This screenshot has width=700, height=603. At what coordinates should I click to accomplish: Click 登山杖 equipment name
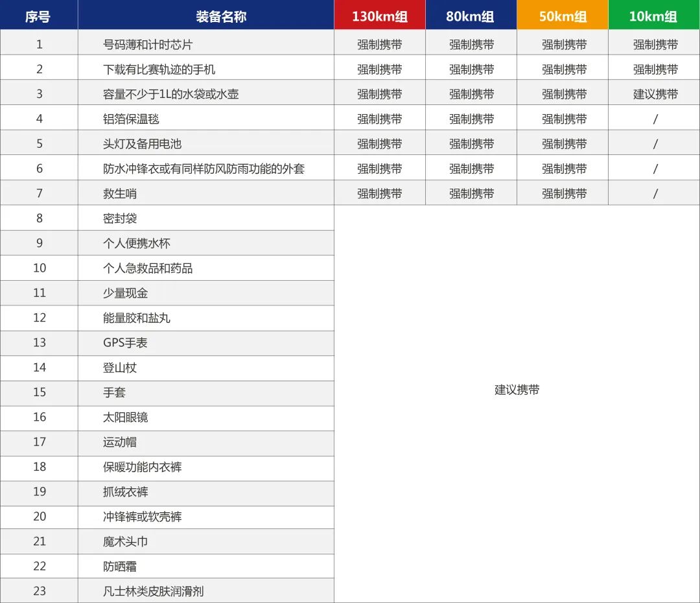pyautogui.click(x=120, y=368)
